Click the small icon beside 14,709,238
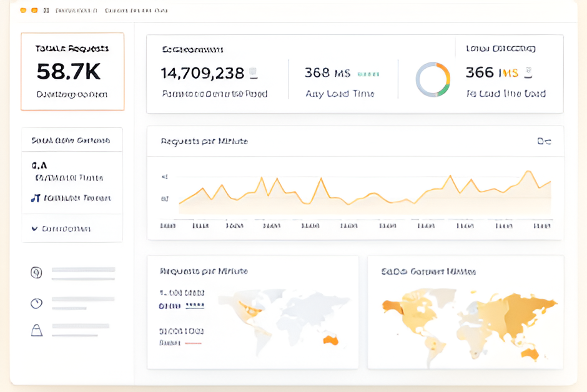The image size is (587, 392). point(253,74)
